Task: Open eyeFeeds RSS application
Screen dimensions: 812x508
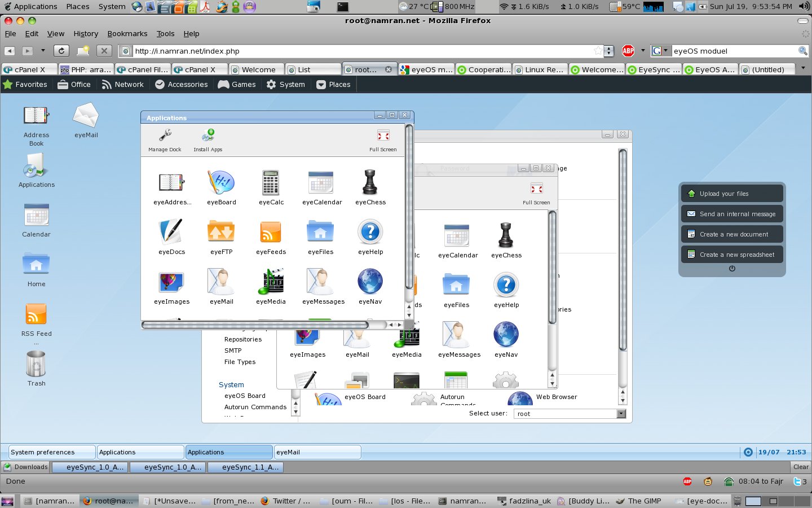Action: [271, 233]
